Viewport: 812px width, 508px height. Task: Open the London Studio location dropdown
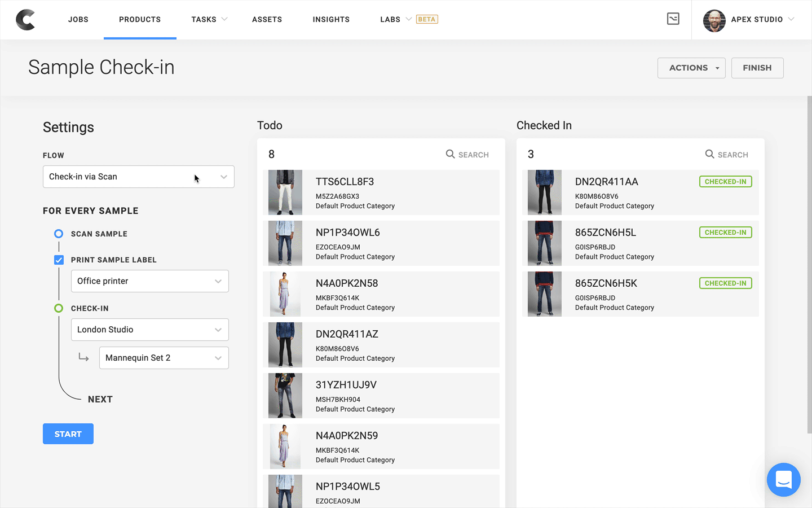tap(149, 330)
